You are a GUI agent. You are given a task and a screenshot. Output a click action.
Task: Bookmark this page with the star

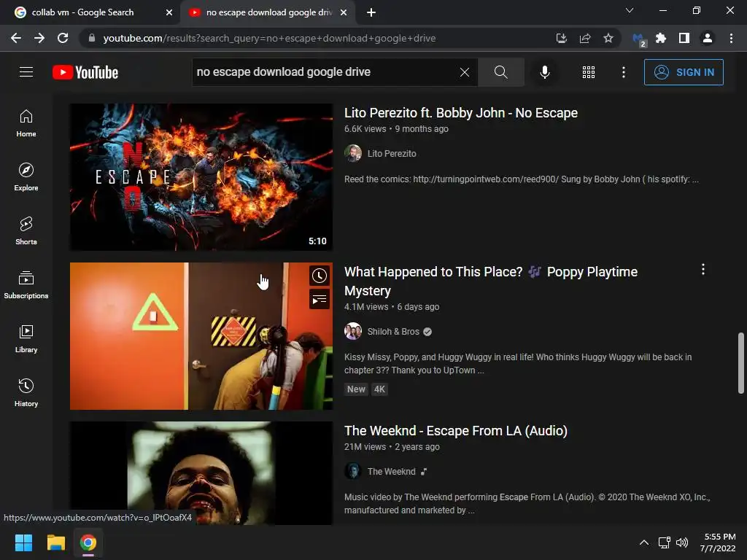coord(608,38)
